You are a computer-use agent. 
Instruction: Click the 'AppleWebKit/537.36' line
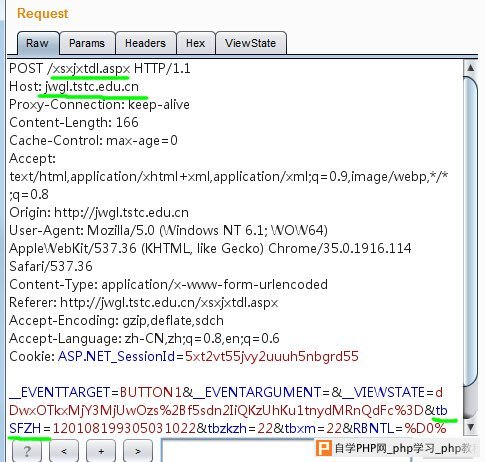pyautogui.click(x=210, y=248)
